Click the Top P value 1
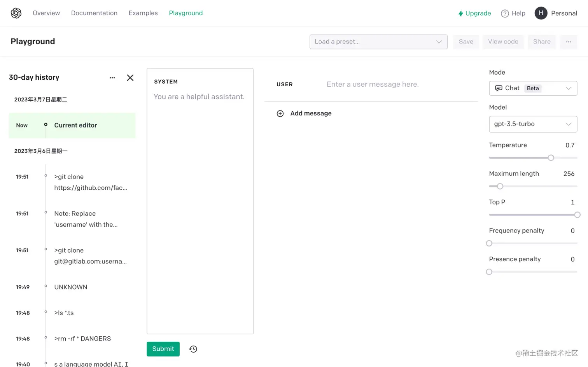This screenshot has width=588, height=367. point(572,202)
